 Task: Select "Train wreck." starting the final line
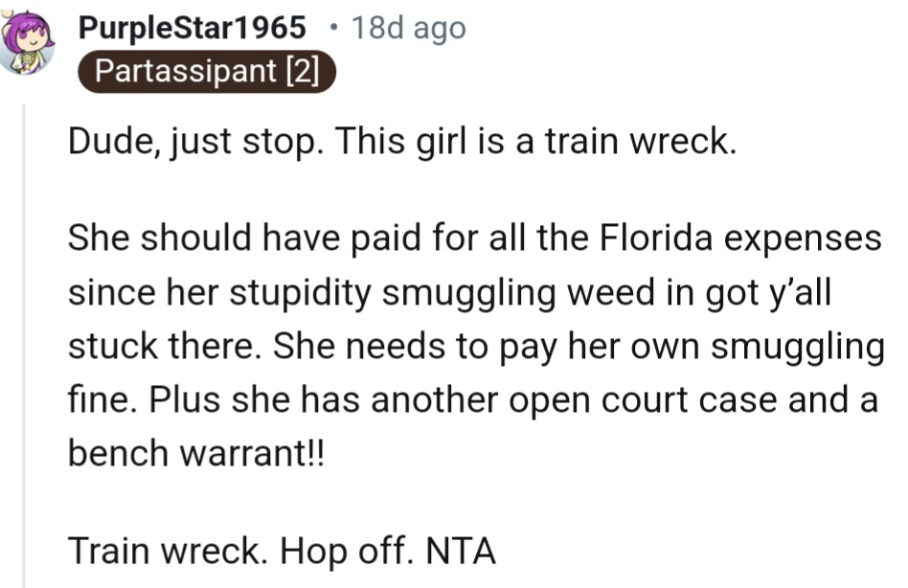coord(168,551)
